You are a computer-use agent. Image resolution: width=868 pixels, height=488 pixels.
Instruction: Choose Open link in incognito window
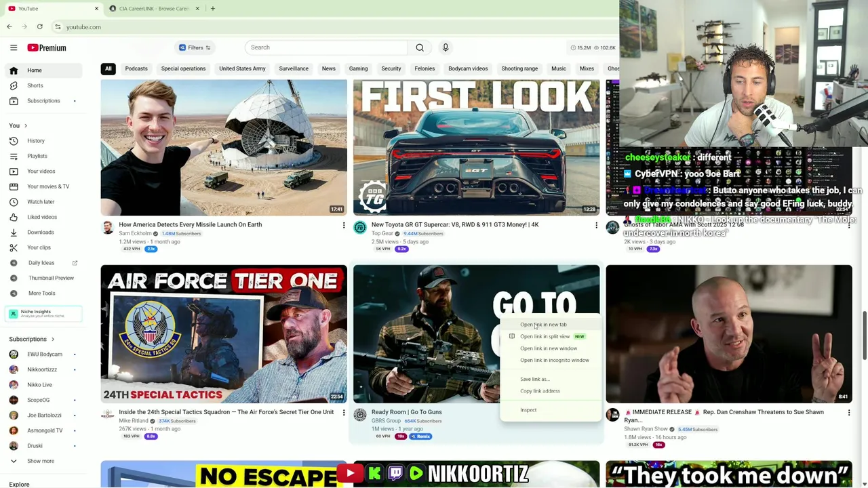tap(550, 361)
